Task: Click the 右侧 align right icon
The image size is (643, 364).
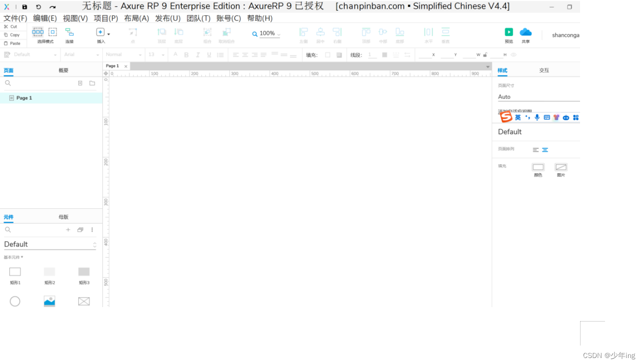Action: (x=337, y=32)
